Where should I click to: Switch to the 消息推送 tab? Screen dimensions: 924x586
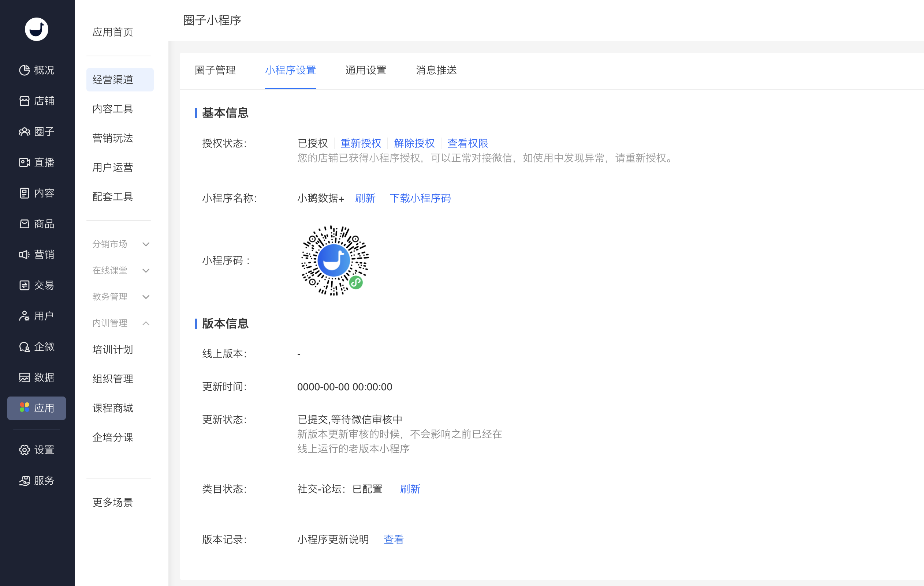point(436,70)
